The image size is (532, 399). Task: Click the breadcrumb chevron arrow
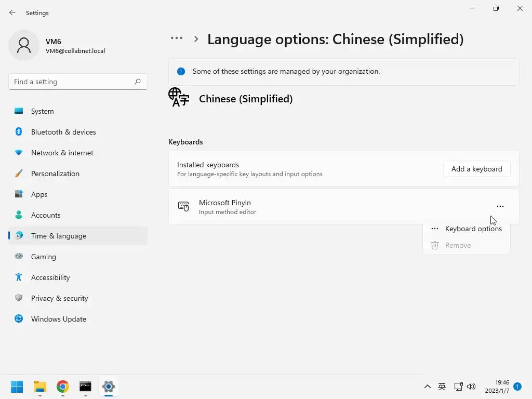(x=196, y=39)
